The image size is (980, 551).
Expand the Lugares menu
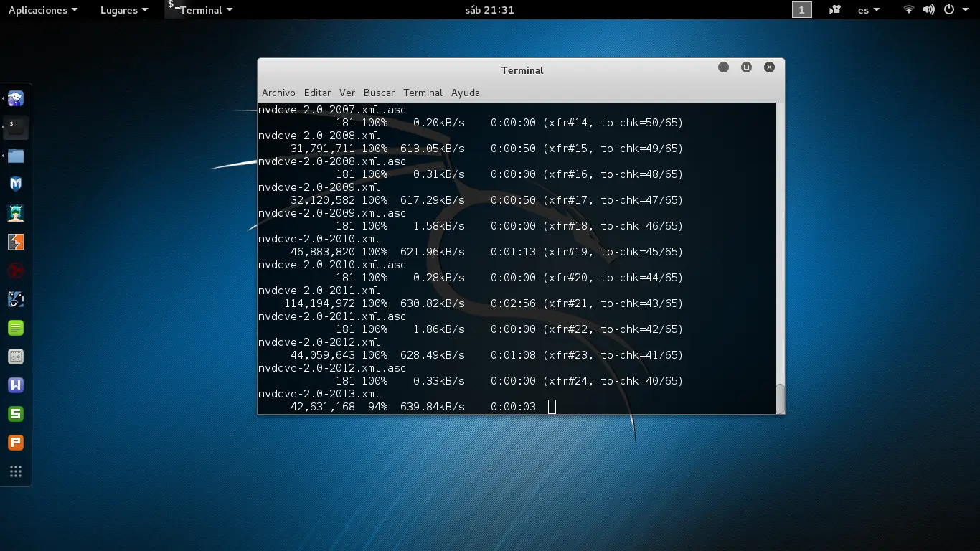pos(124,10)
